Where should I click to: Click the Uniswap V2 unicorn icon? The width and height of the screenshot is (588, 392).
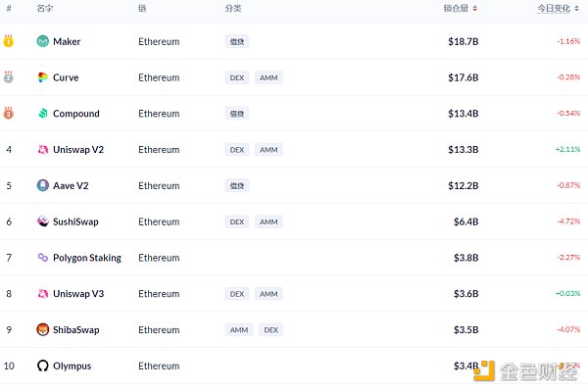click(42, 150)
